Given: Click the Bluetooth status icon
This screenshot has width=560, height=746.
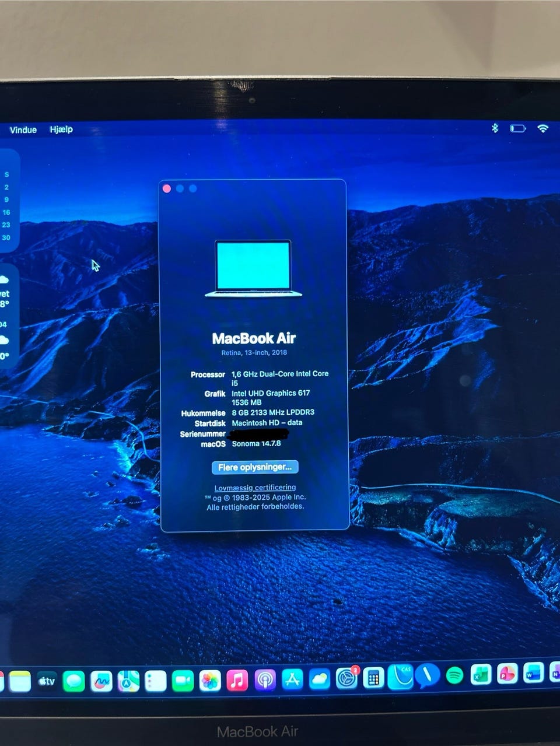Looking at the screenshot, I should point(495,128).
